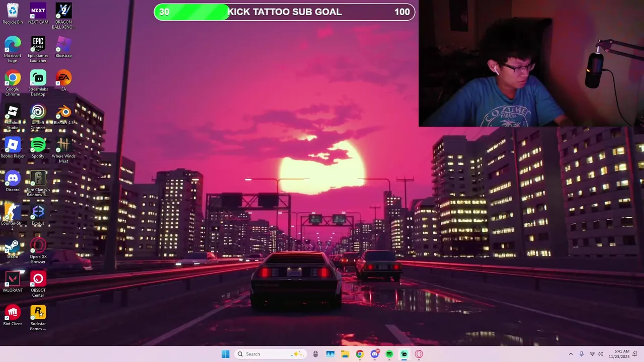Image resolution: width=644 pixels, height=362 pixels.
Task: Select Streamlabs Desktop shortcut on desktop
Action: tap(38, 83)
